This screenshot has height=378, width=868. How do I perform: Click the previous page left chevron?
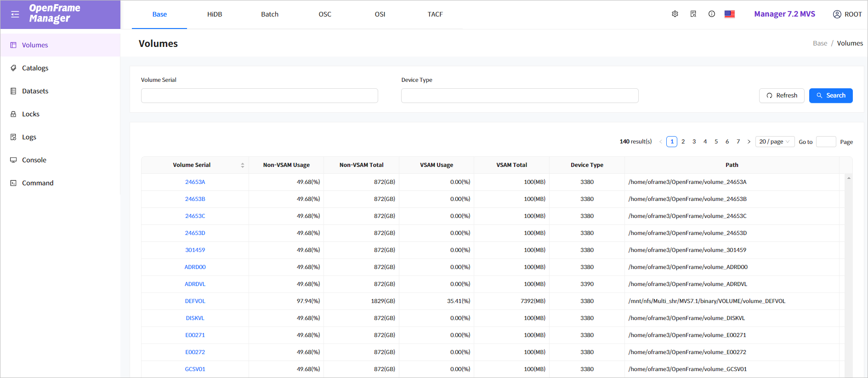tap(661, 142)
